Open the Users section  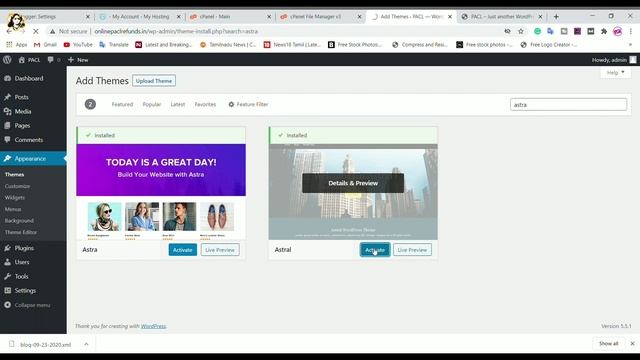click(22, 262)
